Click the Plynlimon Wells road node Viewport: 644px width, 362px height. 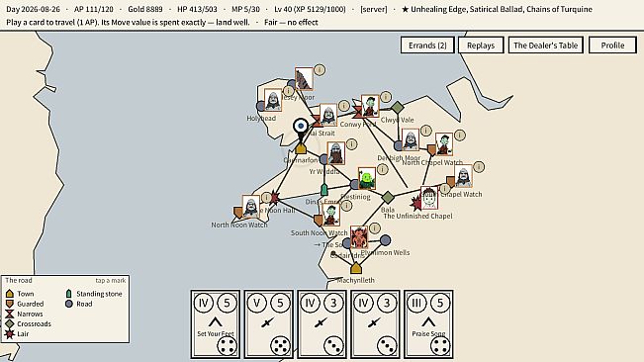pos(385,240)
